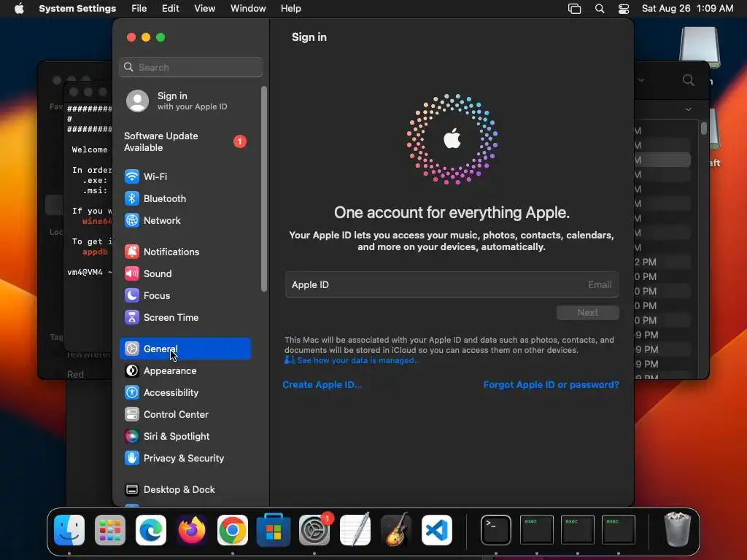Click System Settings icon in Dock

pos(314,530)
